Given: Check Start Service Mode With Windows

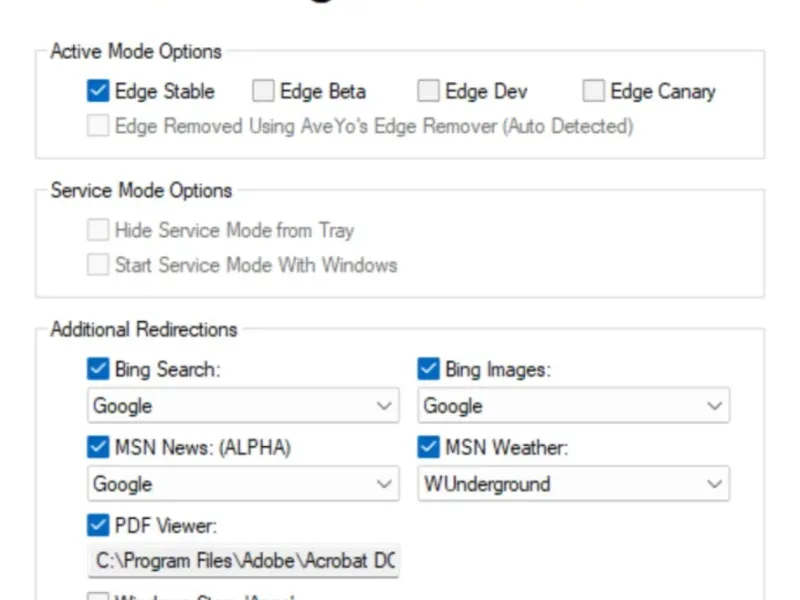Looking at the screenshot, I should point(98,266).
